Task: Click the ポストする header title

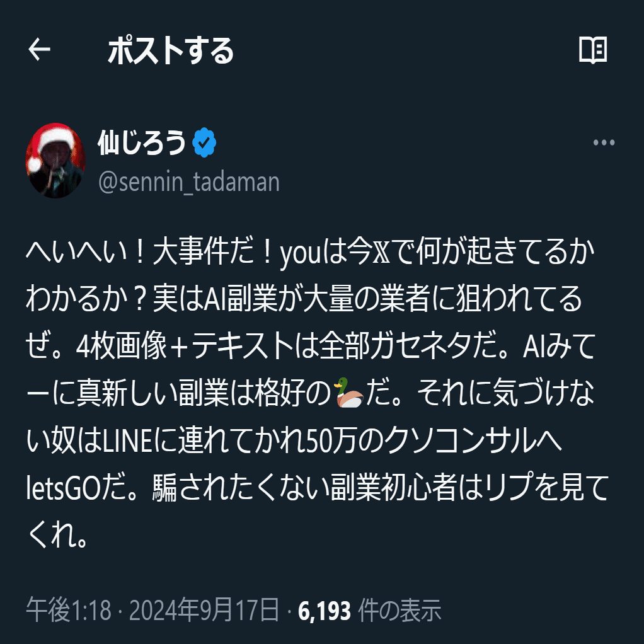Action: pyautogui.click(x=170, y=50)
